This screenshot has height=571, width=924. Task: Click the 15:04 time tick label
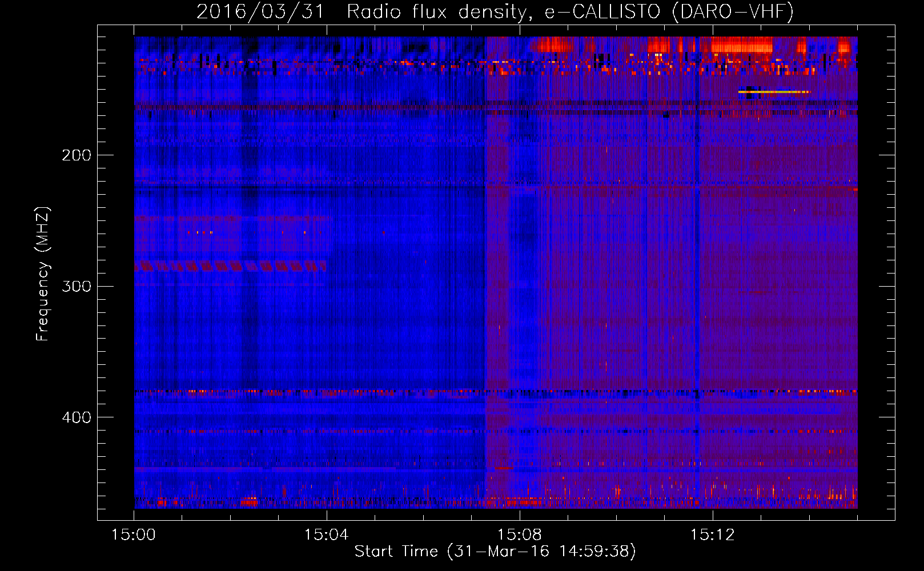[326, 534]
